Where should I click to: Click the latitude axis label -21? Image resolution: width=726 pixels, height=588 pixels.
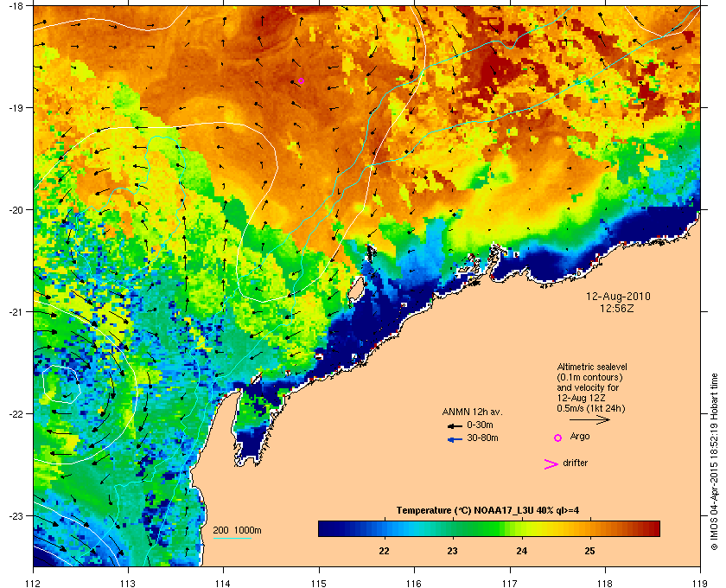[16, 312]
